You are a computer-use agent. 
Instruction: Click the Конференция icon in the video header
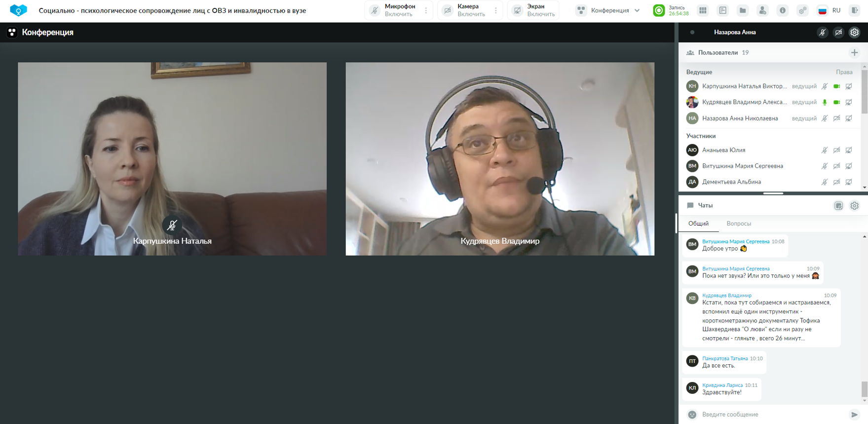click(12, 33)
